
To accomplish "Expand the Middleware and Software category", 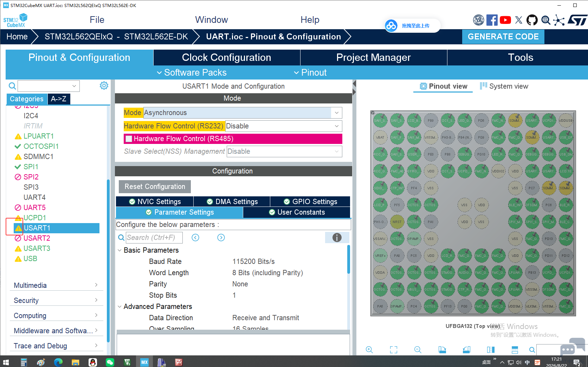I will 56,330.
